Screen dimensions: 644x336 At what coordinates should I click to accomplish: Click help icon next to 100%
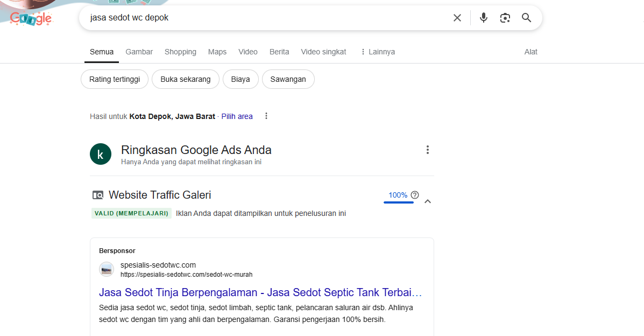point(415,195)
